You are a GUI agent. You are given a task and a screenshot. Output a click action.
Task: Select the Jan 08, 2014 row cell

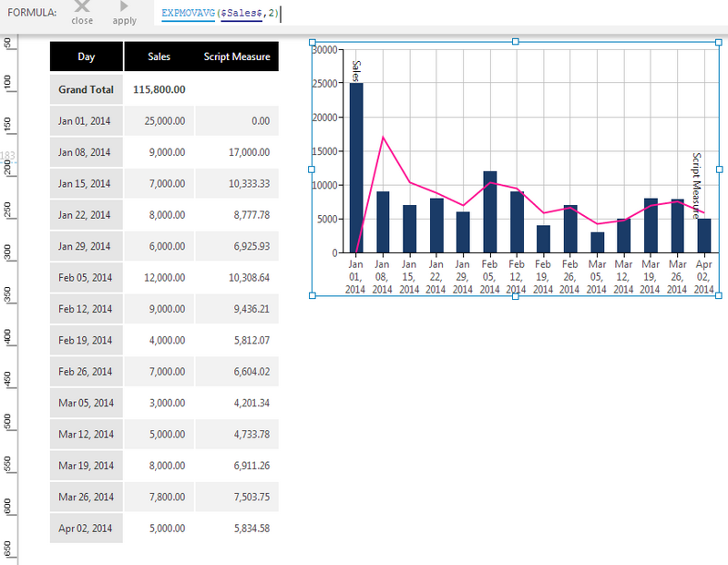(87, 152)
